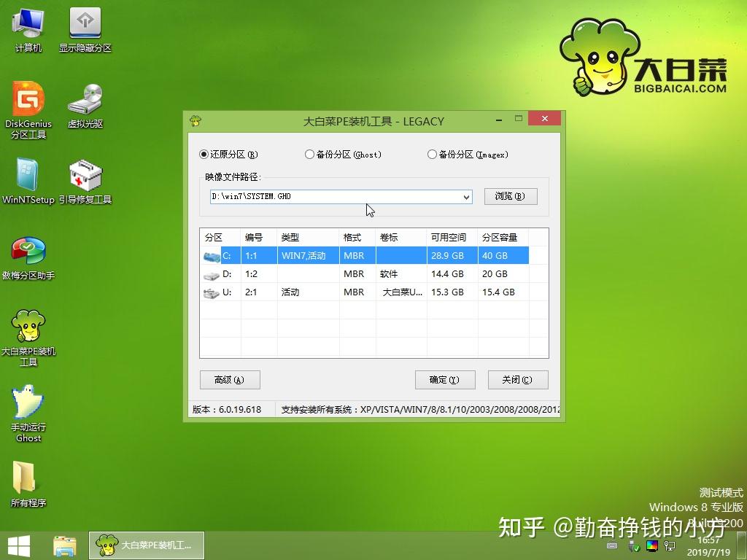Image resolution: width=747 pixels, height=560 pixels.
Task: Sort by the 编号 column header
Action: pos(259,237)
